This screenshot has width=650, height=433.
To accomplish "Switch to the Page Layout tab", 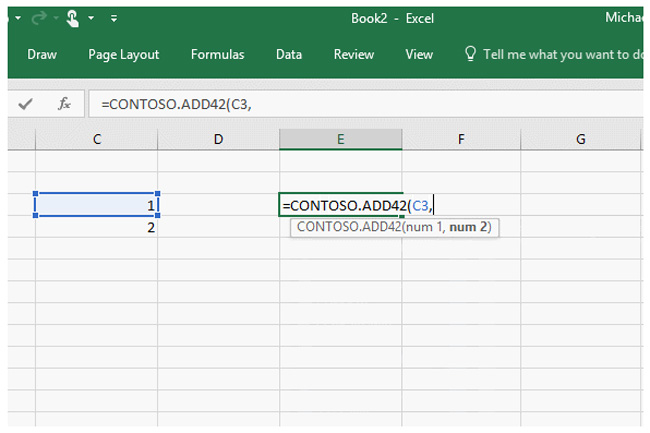I will [124, 54].
